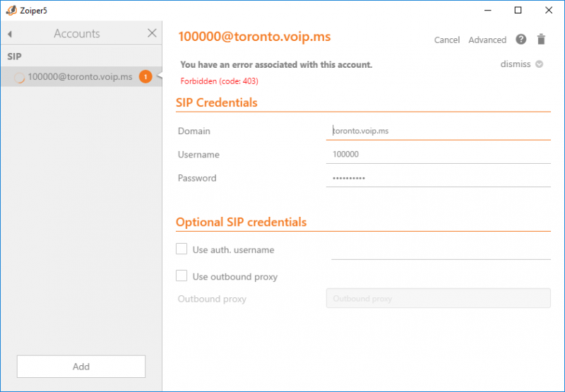
Task: Delete account using trash icon
Action: pos(541,40)
